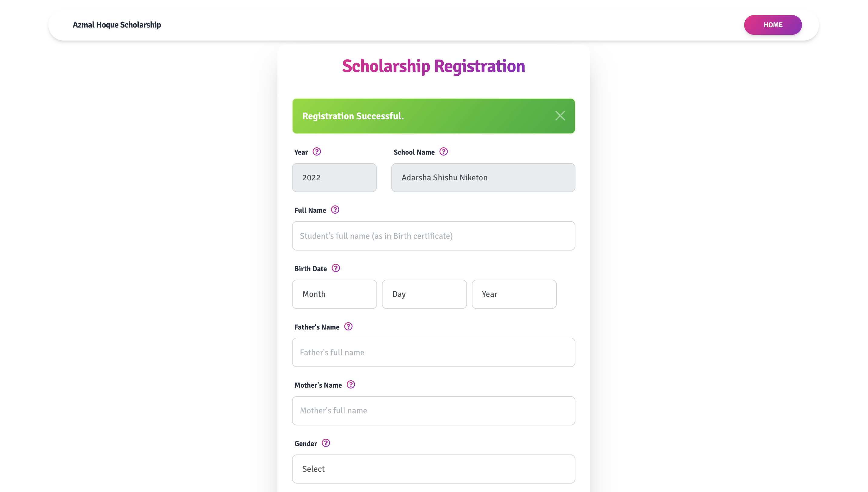Select the Mother's full name input

coord(433,411)
